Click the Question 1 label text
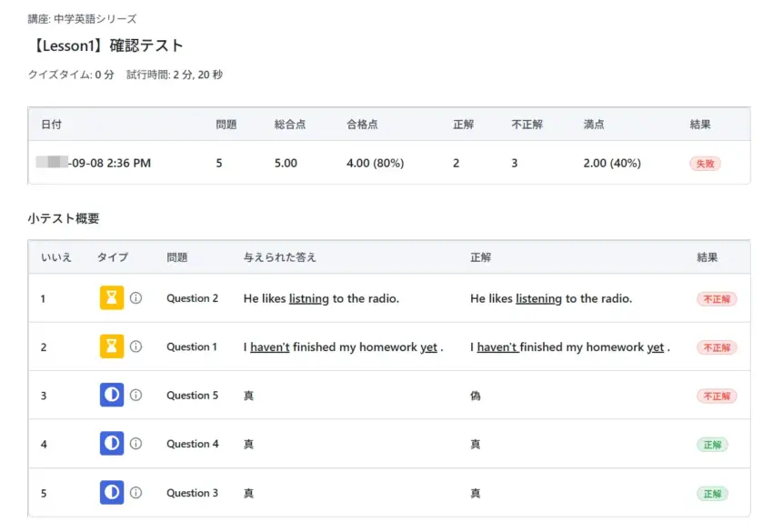This screenshot has width=773, height=532. [192, 346]
